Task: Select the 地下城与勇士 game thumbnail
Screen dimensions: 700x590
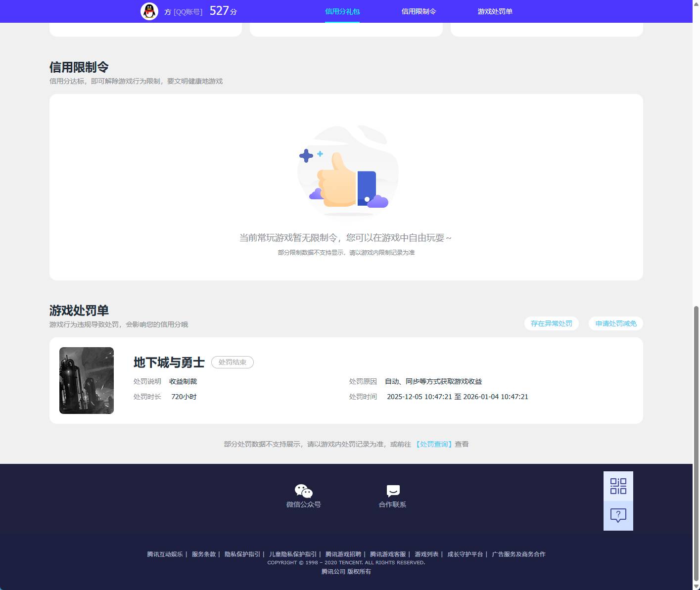Action: click(86, 380)
